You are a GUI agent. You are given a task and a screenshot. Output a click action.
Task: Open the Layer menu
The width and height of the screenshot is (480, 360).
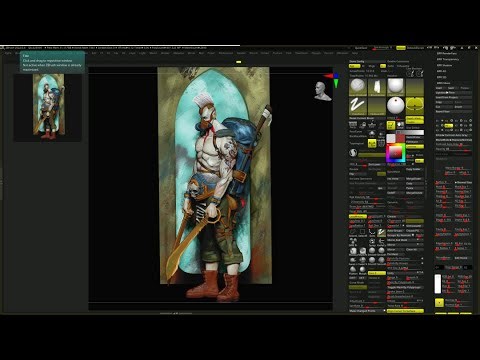click(132, 53)
